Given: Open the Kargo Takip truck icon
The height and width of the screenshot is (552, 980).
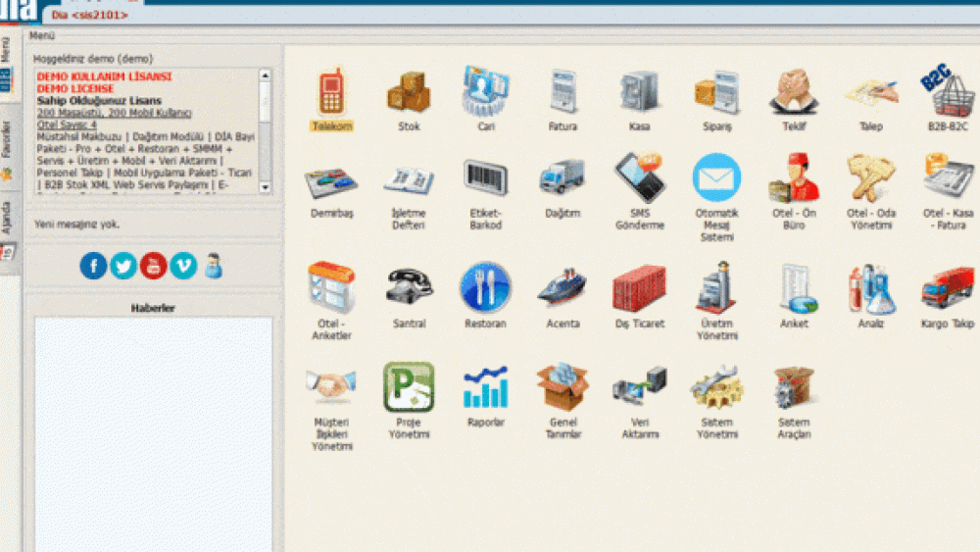Looking at the screenshot, I should tap(948, 288).
